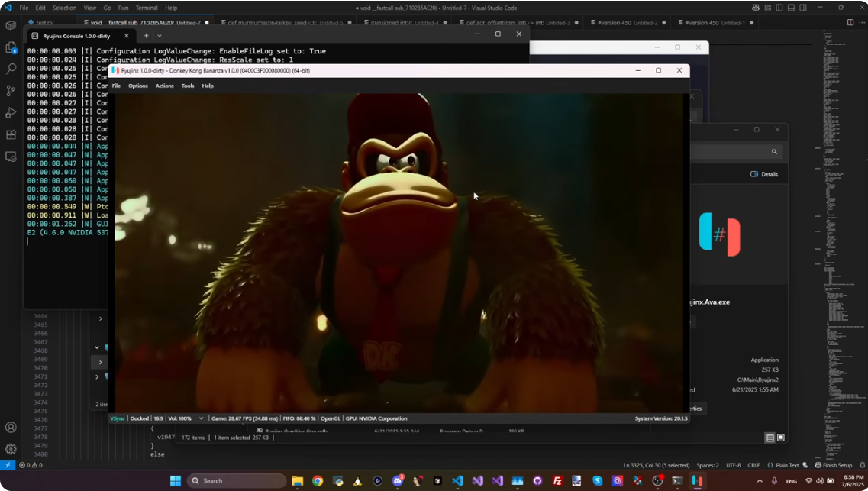Expand the collapsed tree item chevron
This screenshot has height=491, width=868.
coord(100,361)
